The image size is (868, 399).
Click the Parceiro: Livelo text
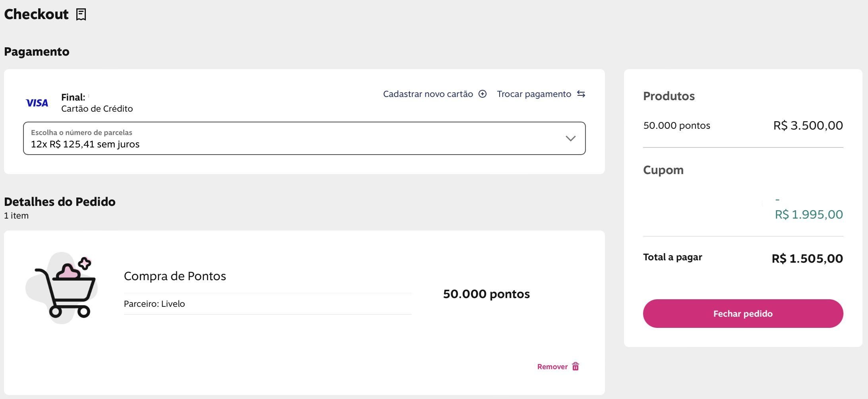point(154,304)
